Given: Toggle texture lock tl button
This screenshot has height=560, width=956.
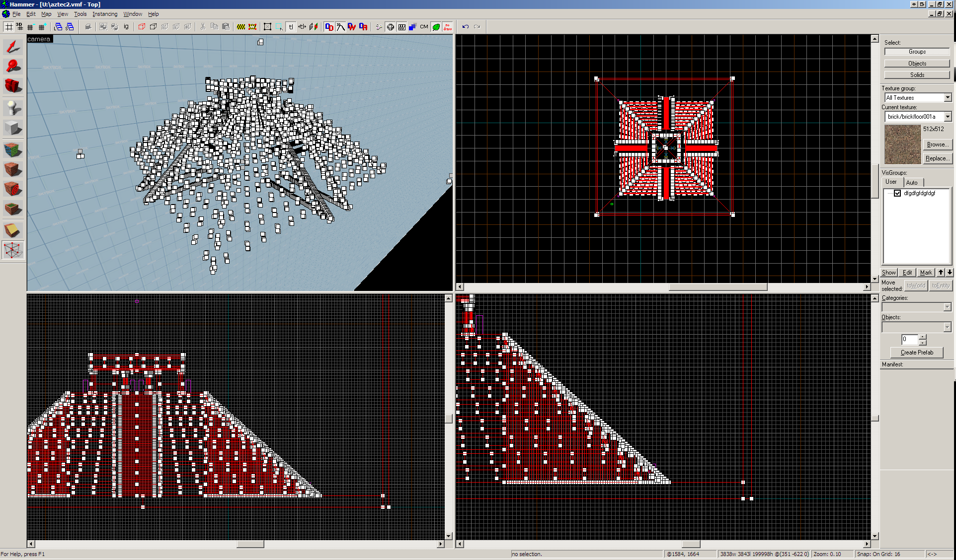Looking at the screenshot, I should [x=291, y=27].
